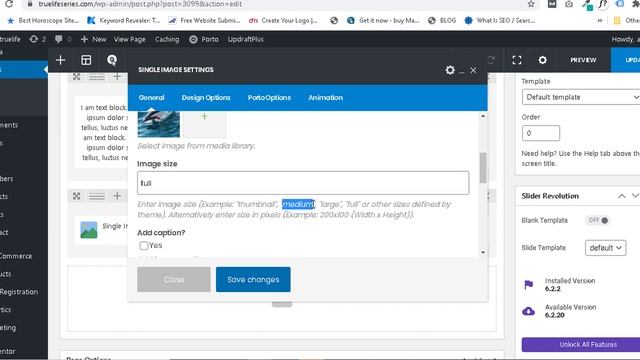Click View Page in admin bar
640x360 pixels.
tap(129, 39)
